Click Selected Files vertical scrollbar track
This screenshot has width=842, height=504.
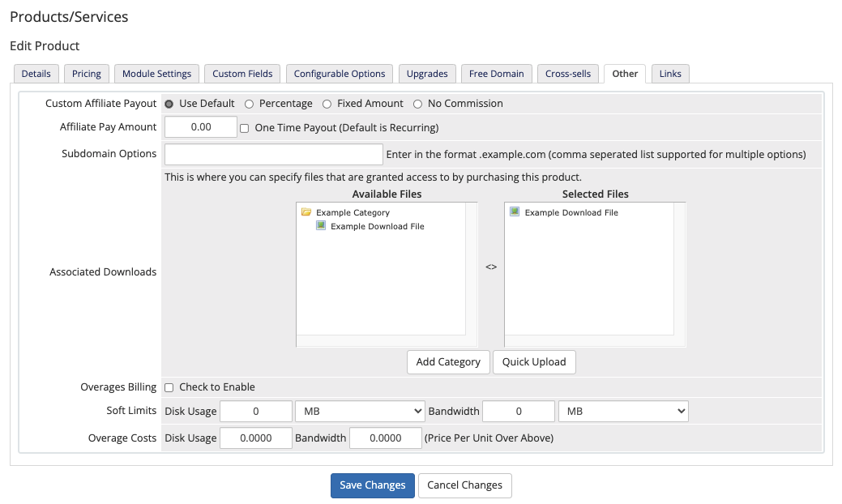680,269
